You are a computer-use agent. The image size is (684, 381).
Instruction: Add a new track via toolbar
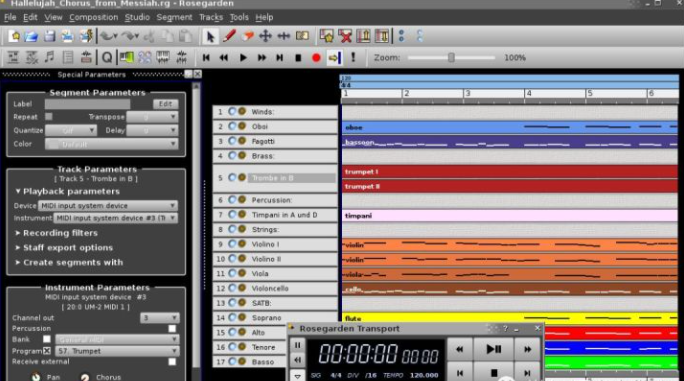pos(326,36)
